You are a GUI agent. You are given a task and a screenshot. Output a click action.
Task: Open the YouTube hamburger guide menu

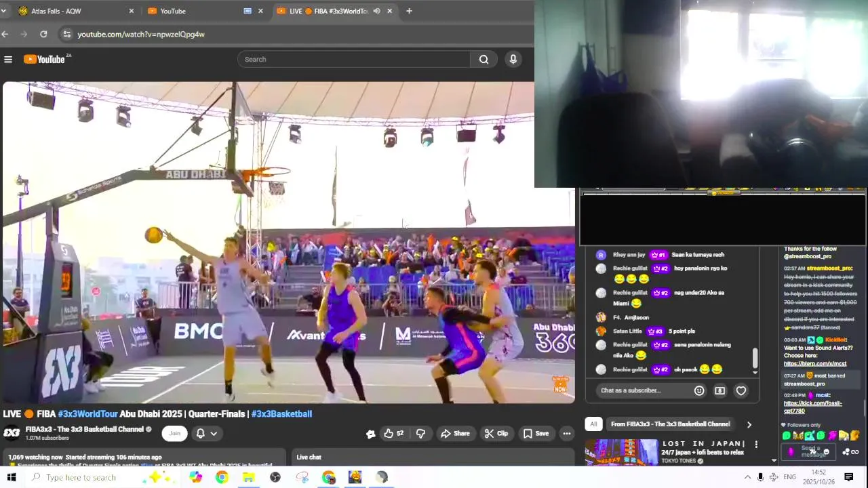coord(8,60)
